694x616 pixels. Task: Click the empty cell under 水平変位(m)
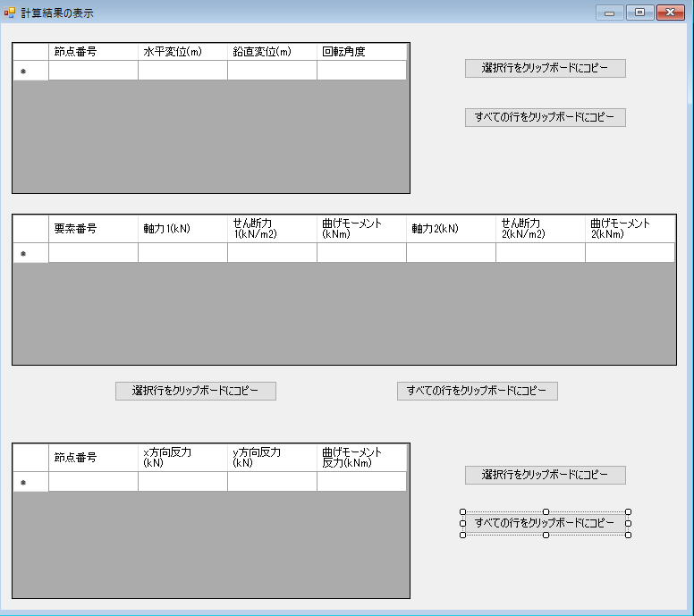point(182,71)
